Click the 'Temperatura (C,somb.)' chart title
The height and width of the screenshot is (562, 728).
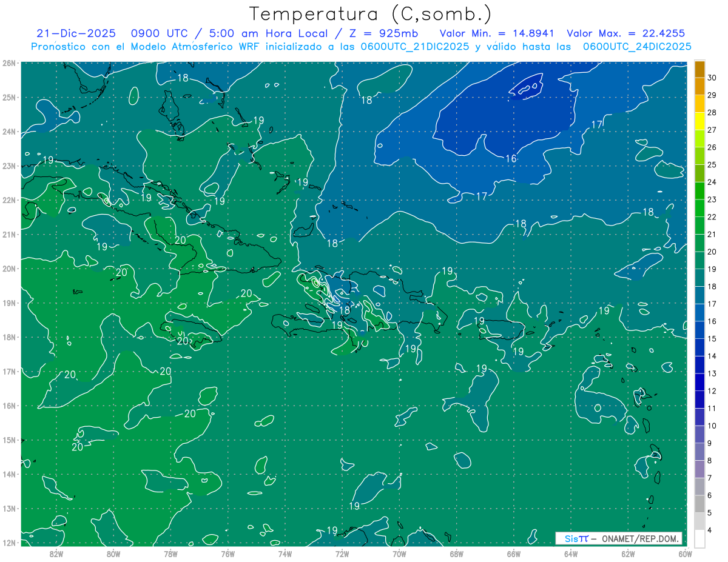(369, 14)
